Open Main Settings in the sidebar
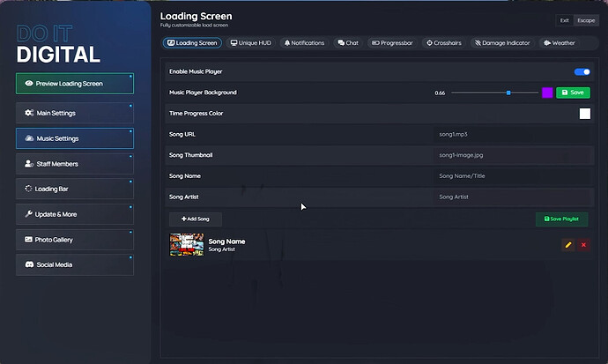This screenshot has width=608, height=364. coord(75,113)
